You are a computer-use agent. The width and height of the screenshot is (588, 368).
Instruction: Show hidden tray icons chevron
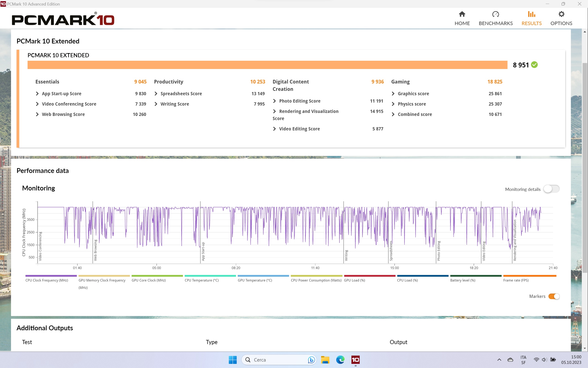tap(499, 360)
